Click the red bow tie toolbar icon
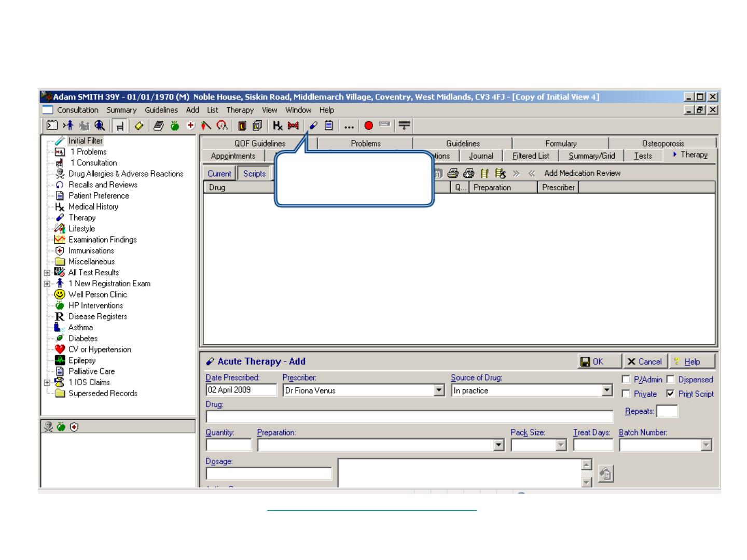747x560 pixels. [x=294, y=125]
